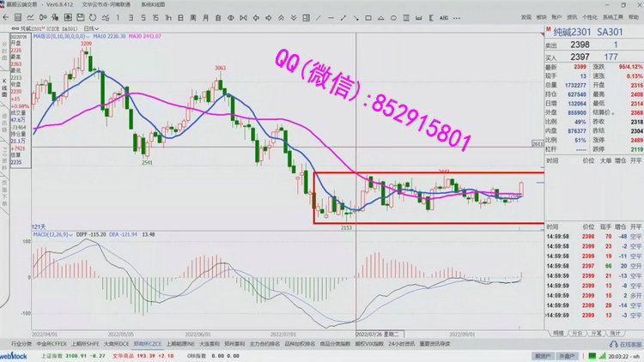
Task: Click the 明细 button below trade list
Action: (x=559, y=332)
